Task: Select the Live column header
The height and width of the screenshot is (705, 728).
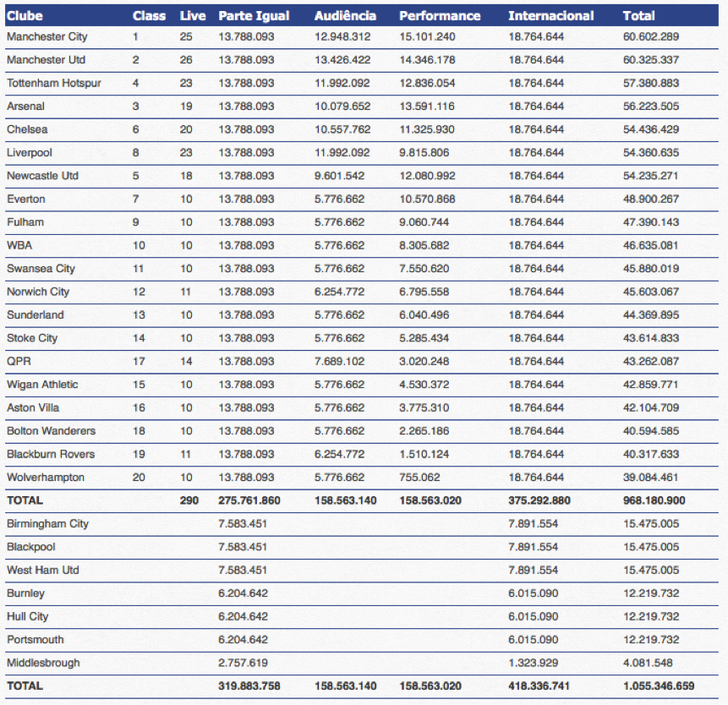Action: [192, 15]
